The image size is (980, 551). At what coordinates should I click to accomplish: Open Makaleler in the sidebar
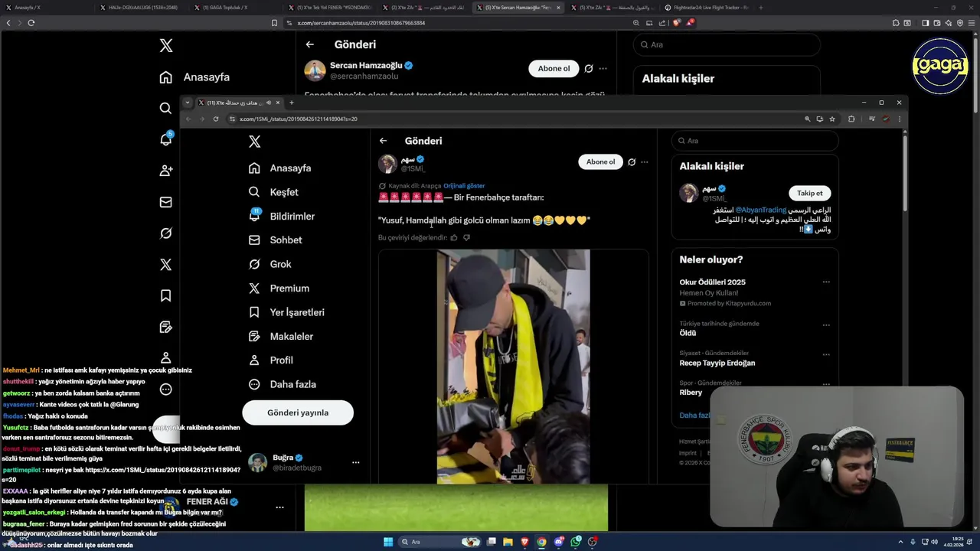(282, 337)
